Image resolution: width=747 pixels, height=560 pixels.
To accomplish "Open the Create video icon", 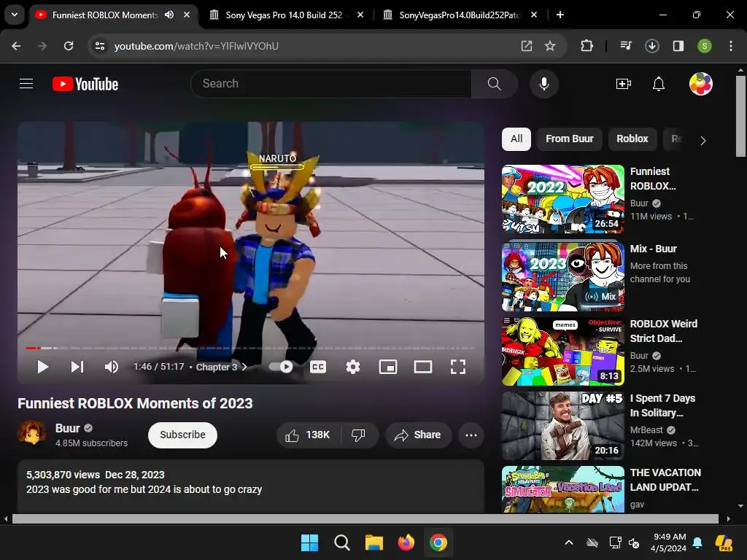I will (623, 84).
